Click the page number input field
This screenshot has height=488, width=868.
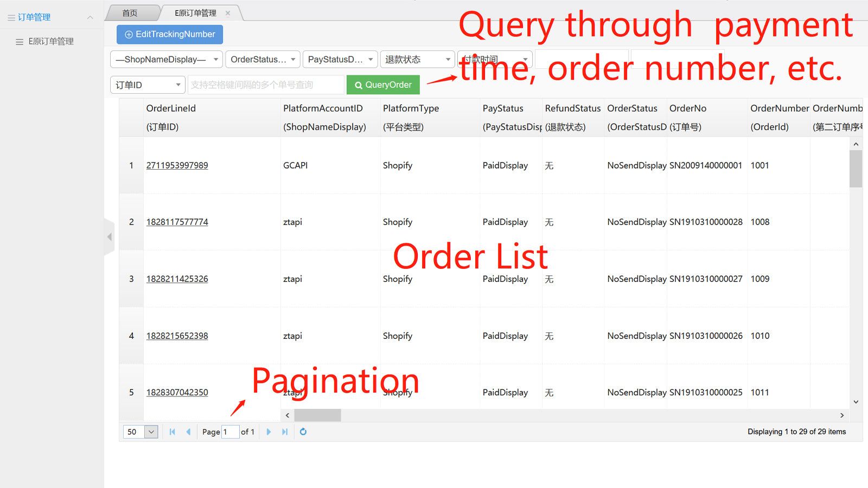click(x=230, y=432)
